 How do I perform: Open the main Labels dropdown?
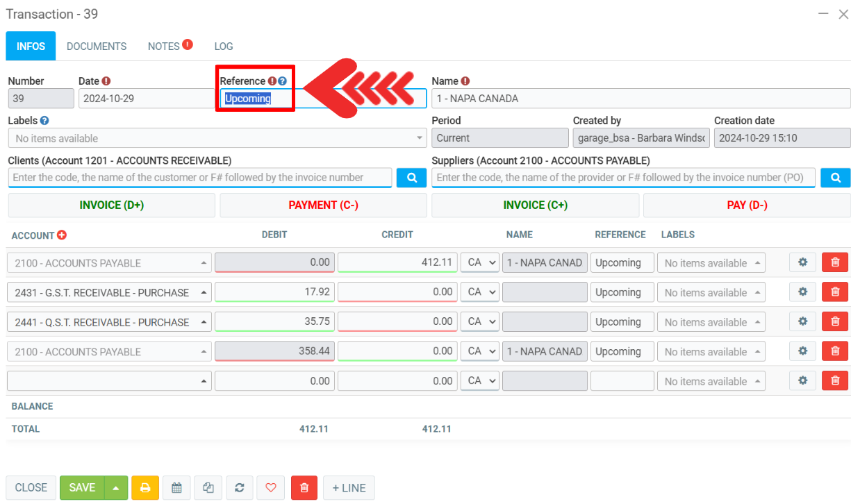point(217,138)
